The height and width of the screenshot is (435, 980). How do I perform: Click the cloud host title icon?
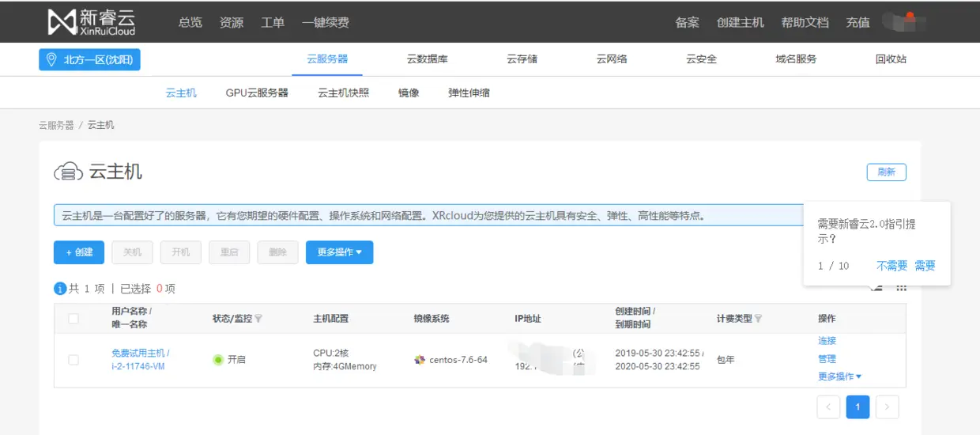(68, 171)
